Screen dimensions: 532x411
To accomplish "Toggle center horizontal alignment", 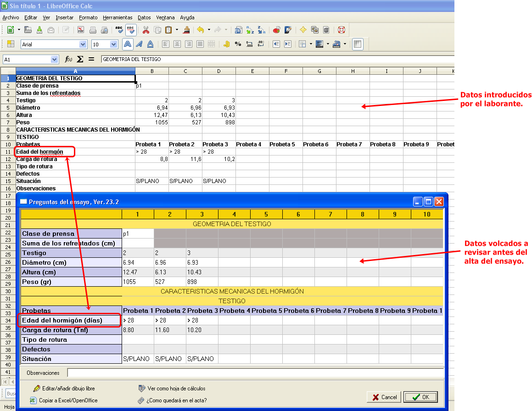I will pos(177,44).
